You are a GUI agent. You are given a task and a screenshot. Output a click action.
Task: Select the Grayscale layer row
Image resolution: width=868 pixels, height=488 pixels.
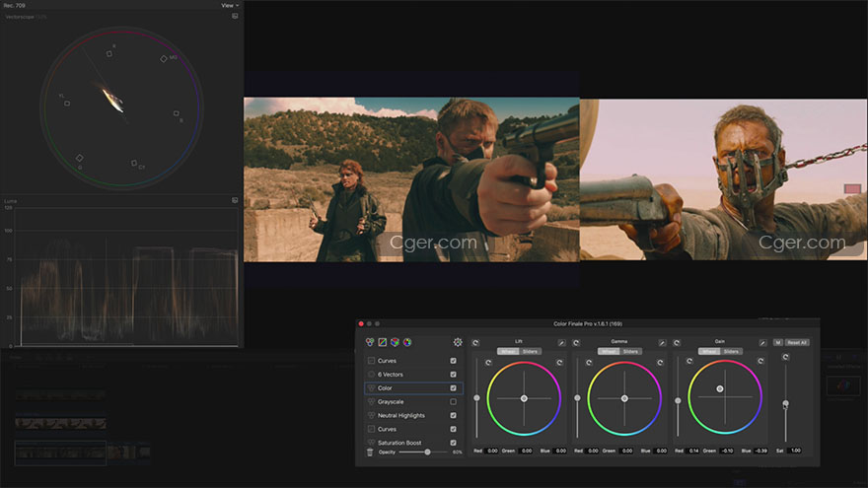[413, 401]
